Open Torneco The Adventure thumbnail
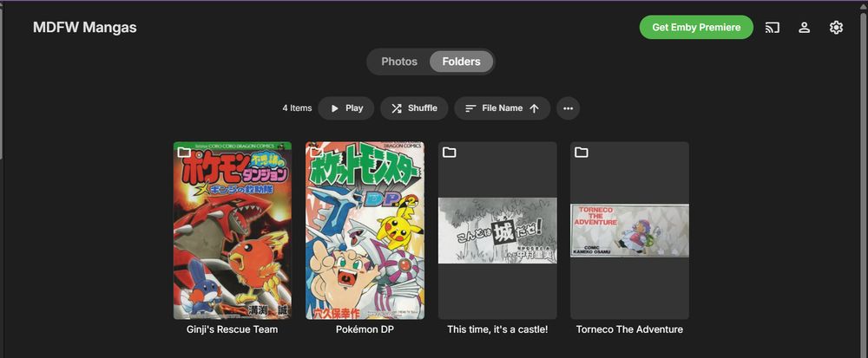868x358 pixels. point(630,231)
